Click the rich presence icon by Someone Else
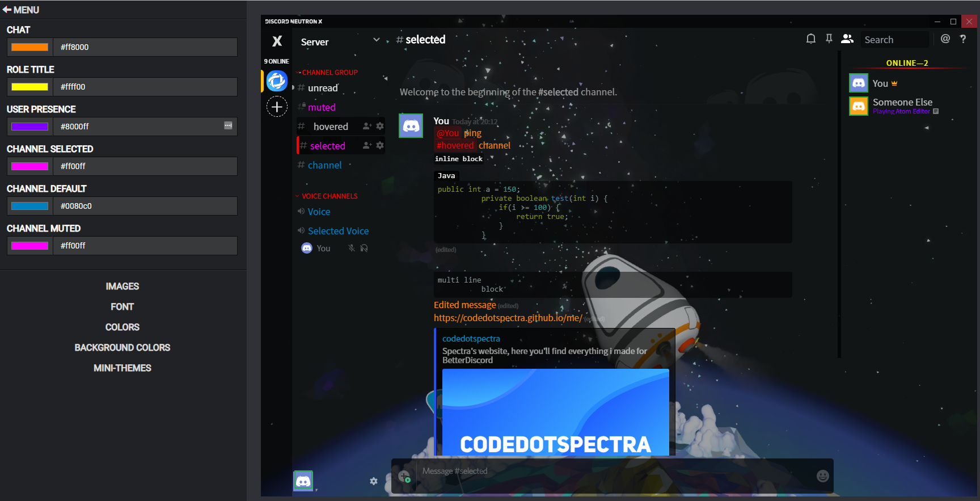The width and height of the screenshot is (980, 501). [x=936, y=111]
